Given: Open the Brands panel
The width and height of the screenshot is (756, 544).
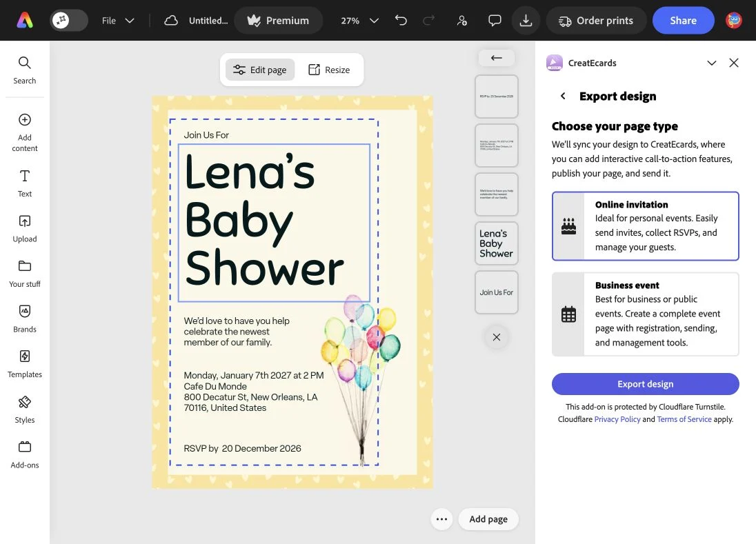Looking at the screenshot, I should pyautogui.click(x=25, y=319).
